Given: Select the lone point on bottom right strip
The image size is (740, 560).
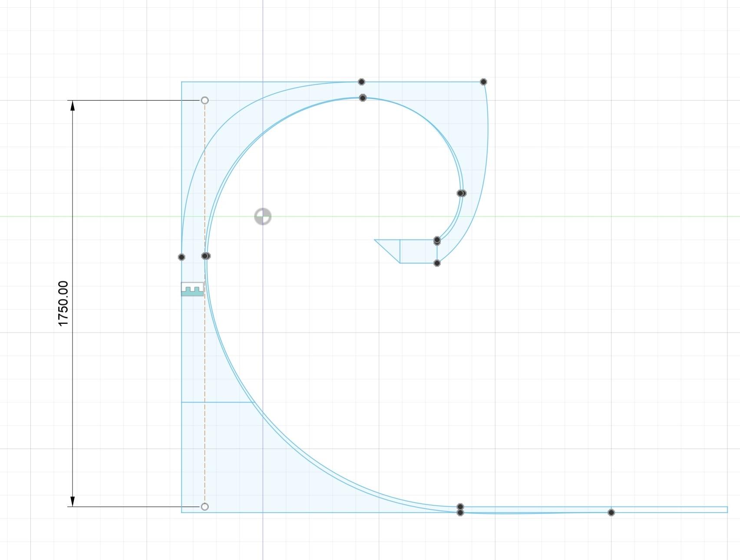Looking at the screenshot, I should click(611, 513).
